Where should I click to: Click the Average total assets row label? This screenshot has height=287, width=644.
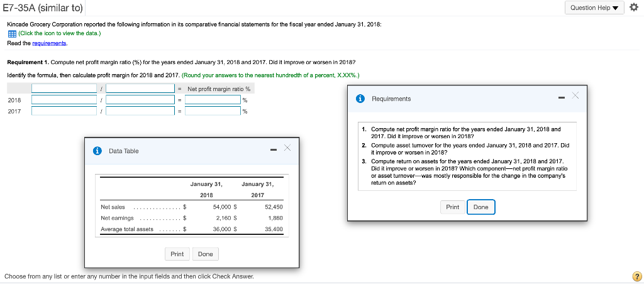coord(127,229)
